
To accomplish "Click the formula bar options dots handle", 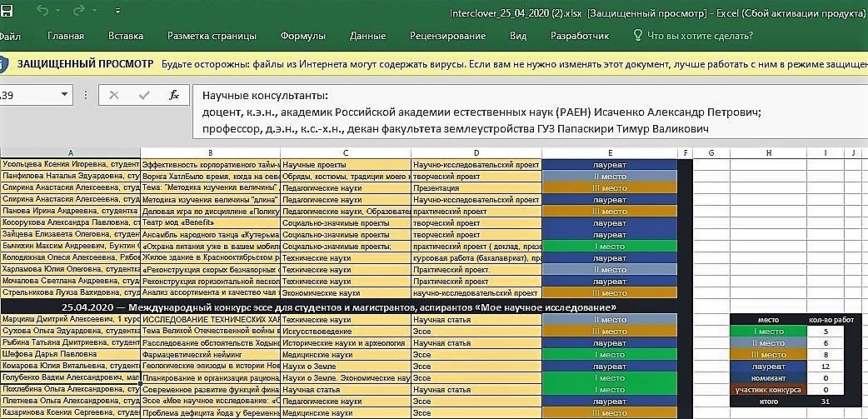I will pyautogui.click(x=85, y=95).
